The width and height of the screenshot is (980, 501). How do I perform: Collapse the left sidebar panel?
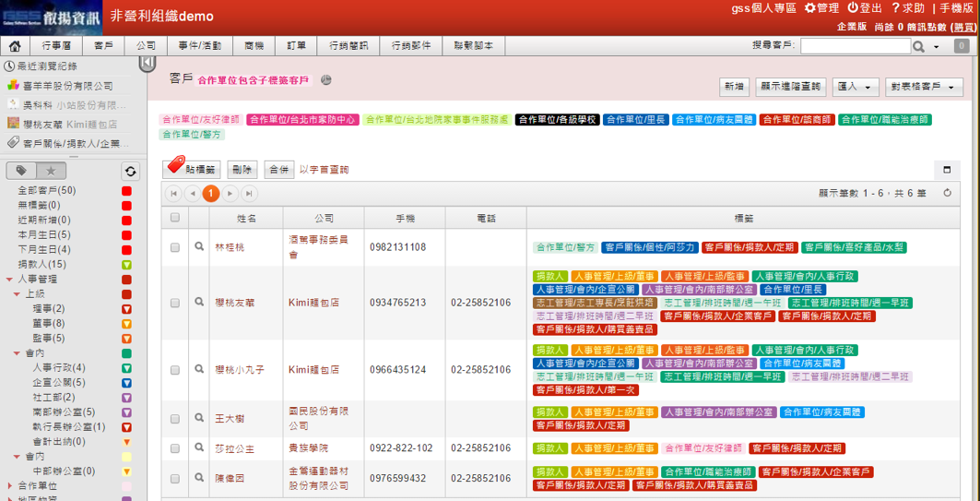coord(147,63)
